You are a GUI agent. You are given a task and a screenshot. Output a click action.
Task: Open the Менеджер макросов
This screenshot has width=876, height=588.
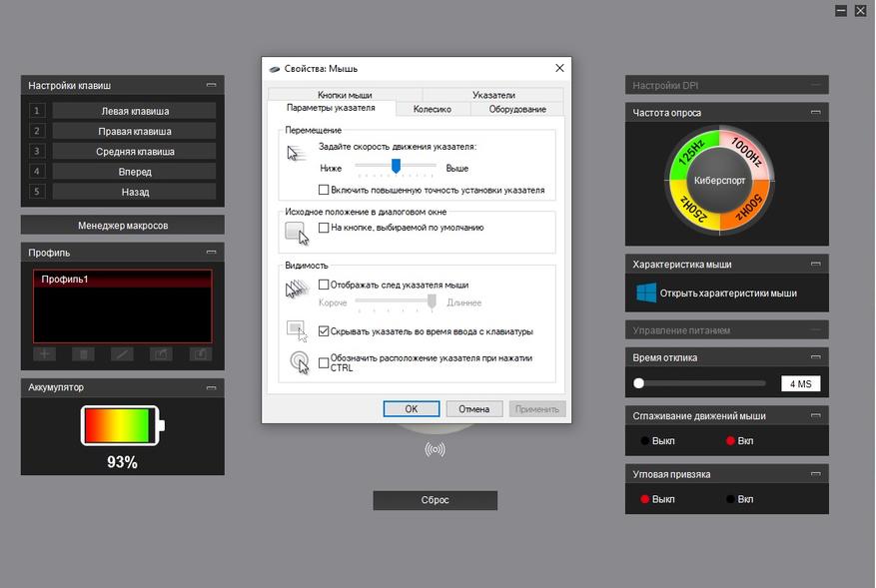pos(123,225)
